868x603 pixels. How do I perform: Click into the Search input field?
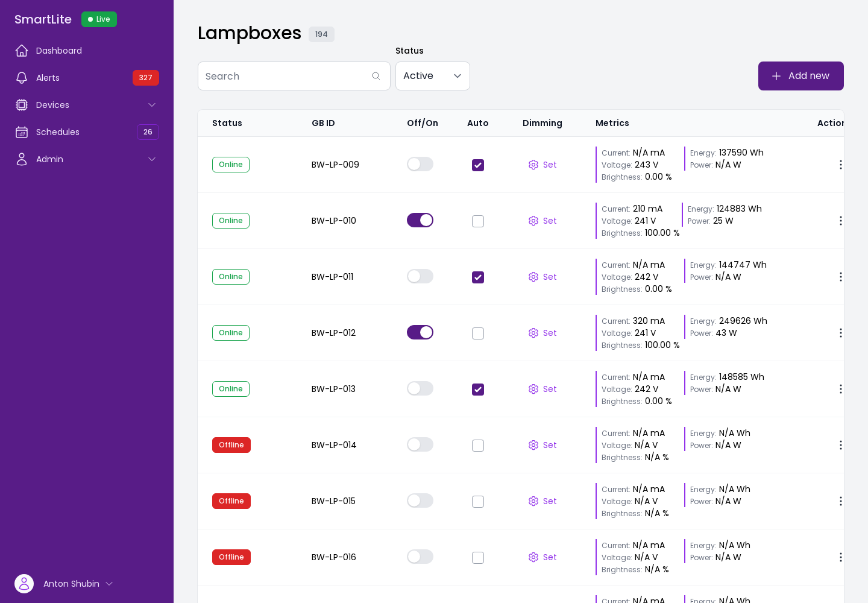pos(294,76)
